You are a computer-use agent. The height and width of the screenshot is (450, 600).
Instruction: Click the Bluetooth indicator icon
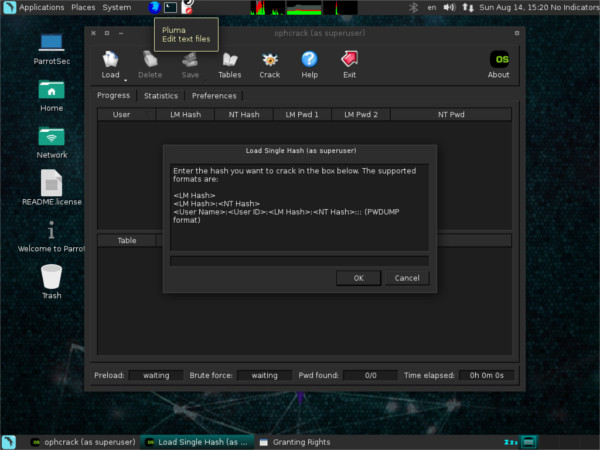point(414,7)
